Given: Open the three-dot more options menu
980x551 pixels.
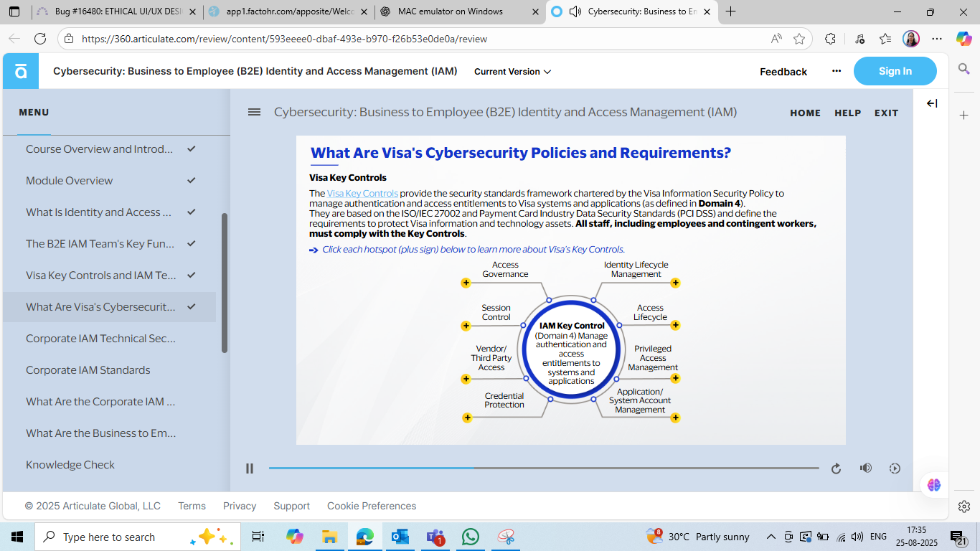Looking at the screenshot, I should [x=837, y=71].
